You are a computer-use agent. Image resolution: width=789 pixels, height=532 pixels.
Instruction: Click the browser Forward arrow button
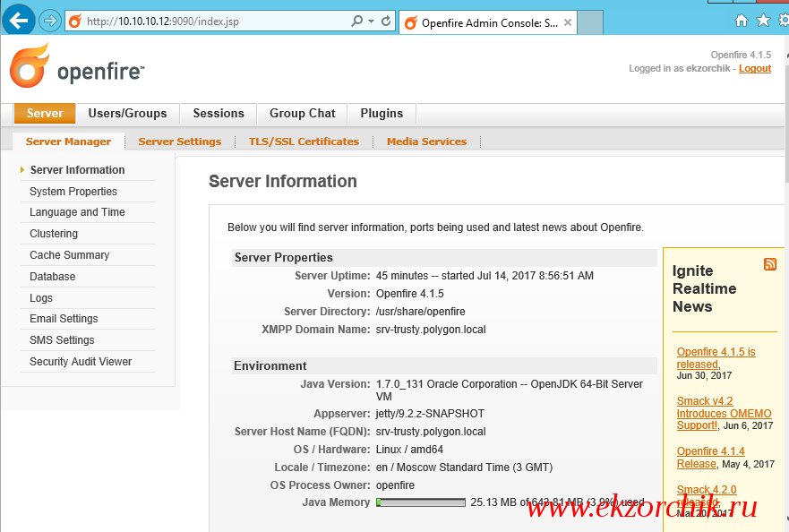50,21
